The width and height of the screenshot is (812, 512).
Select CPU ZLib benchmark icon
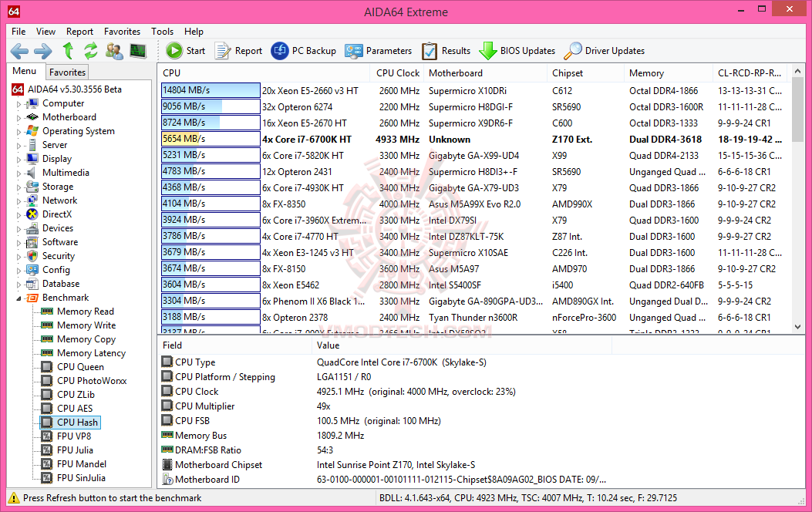point(47,395)
